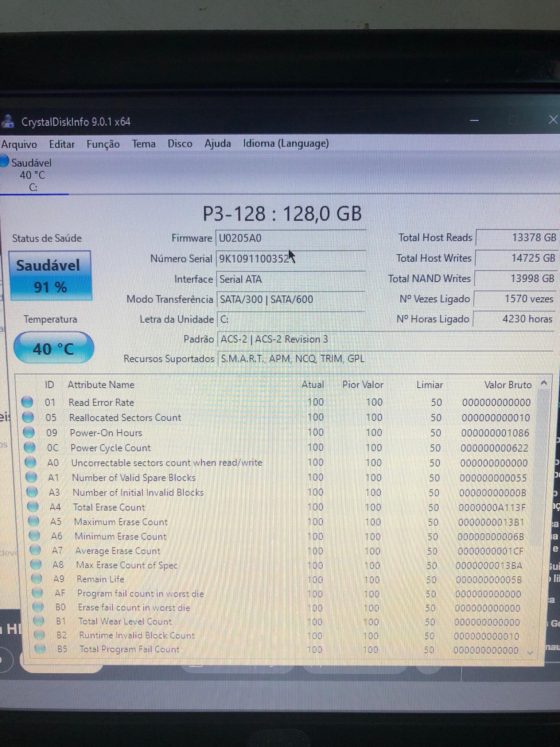This screenshot has height=747, width=560.
Task: Open the Arquivo menu
Action: point(19,144)
